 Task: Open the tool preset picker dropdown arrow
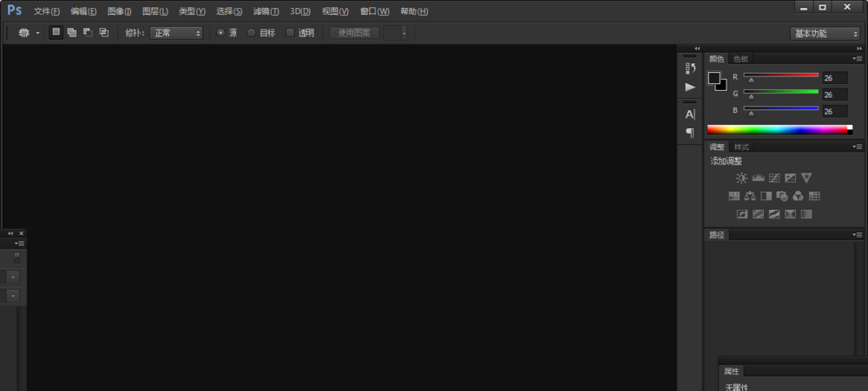[37, 33]
